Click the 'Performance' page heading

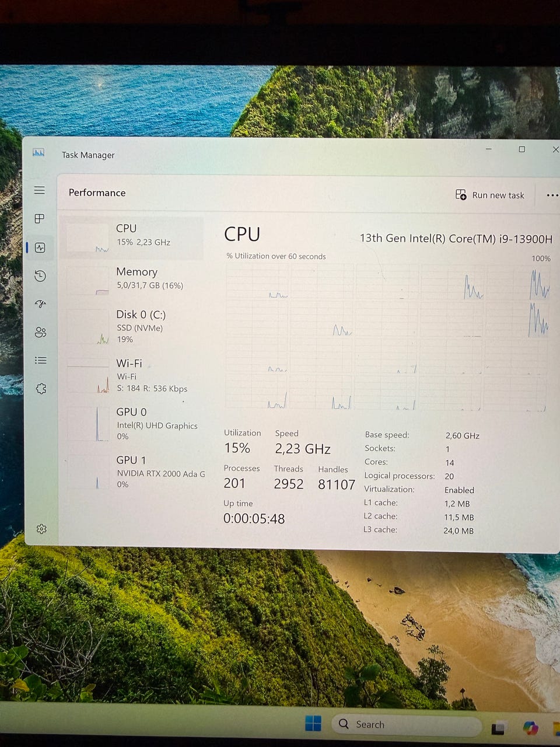pyautogui.click(x=97, y=193)
